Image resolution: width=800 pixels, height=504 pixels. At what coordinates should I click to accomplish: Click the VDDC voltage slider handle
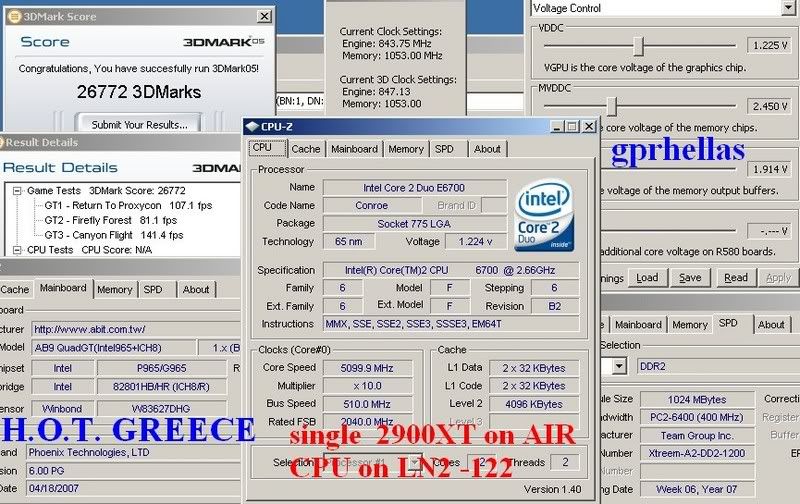638,46
